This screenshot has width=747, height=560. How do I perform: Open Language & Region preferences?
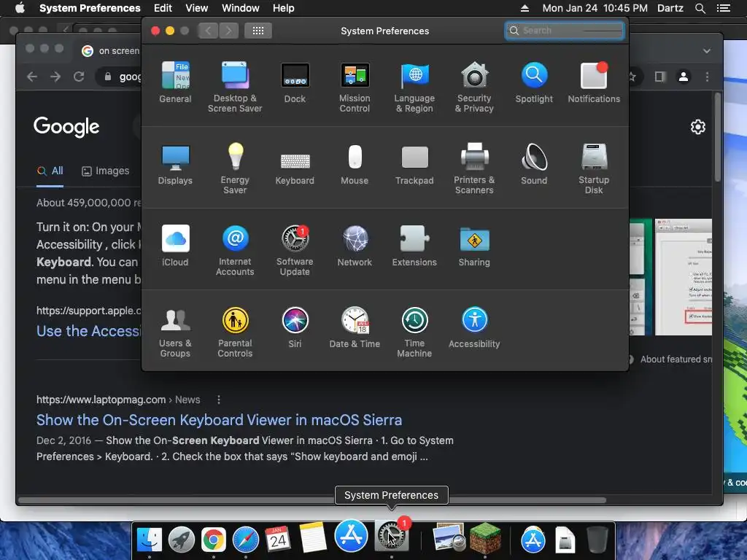[x=414, y=87]
